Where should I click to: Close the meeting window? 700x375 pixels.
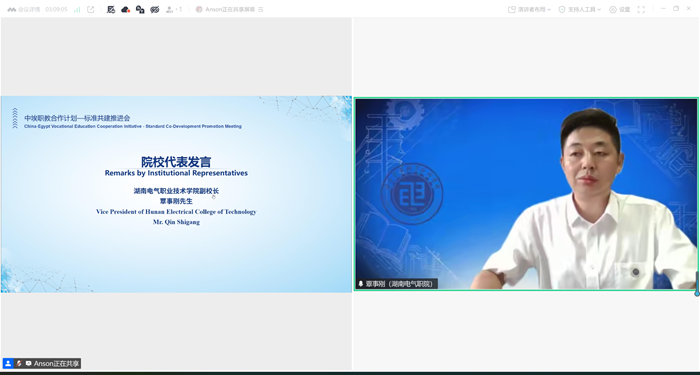[688, 8]
